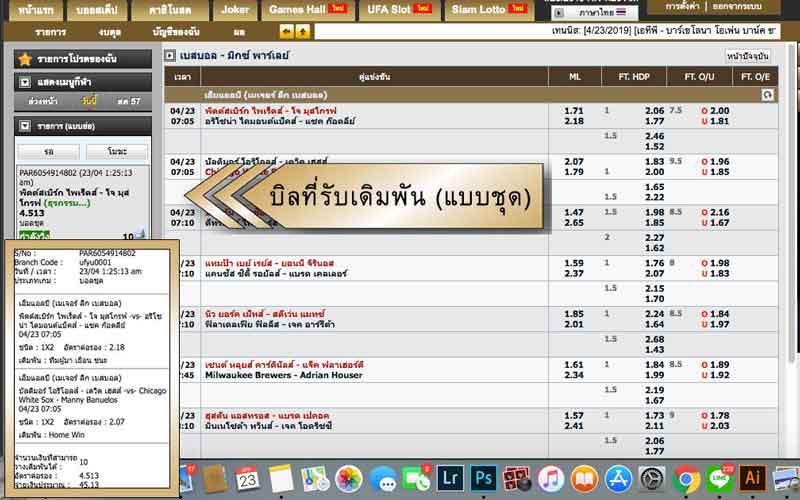The image size is (800, 500).
Task: Click under odds U 2.03
Action: click(x=715, y=426)
